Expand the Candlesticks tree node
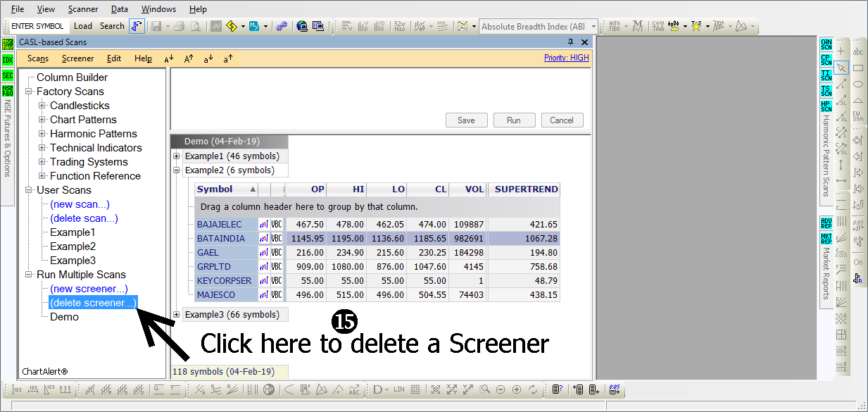 tap(42, 106)
